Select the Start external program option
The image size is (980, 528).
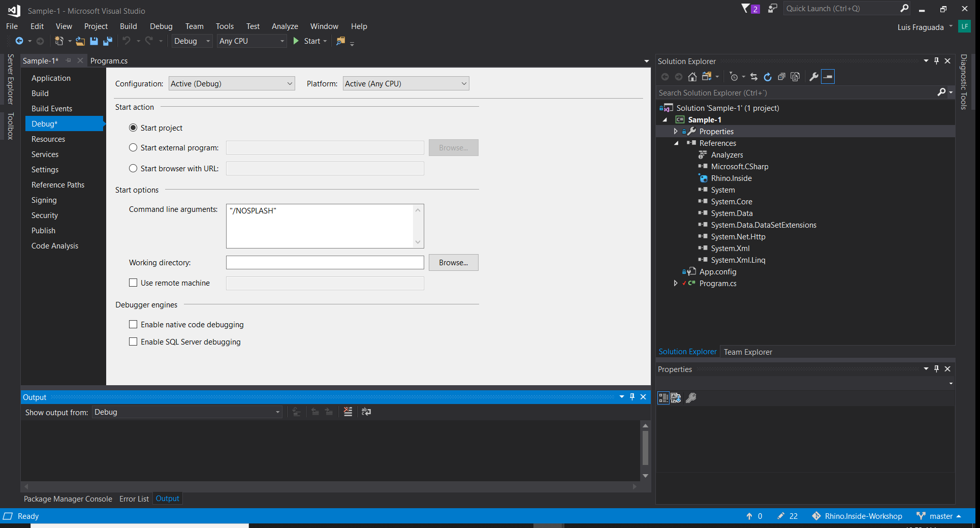click(133, 147)
